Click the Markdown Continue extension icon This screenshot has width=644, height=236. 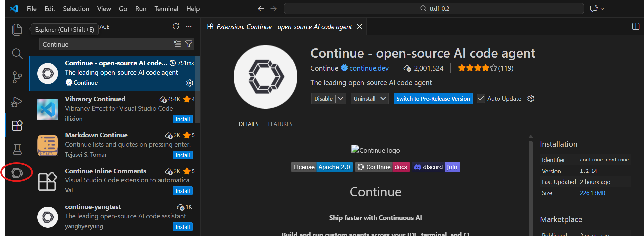coord(48,145)
